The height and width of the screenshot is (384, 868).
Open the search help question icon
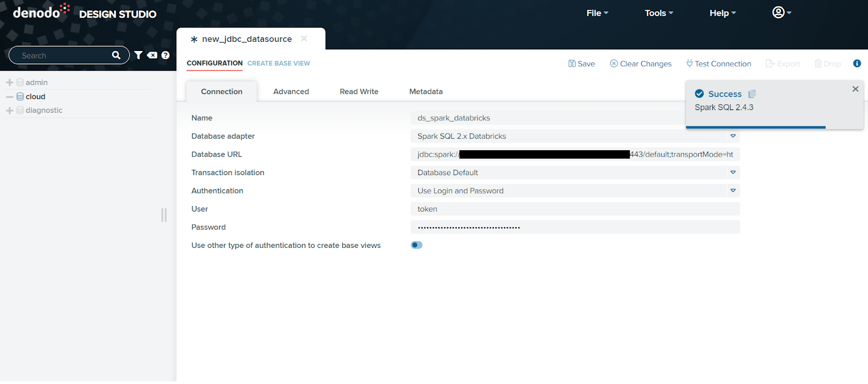(165, 55)
